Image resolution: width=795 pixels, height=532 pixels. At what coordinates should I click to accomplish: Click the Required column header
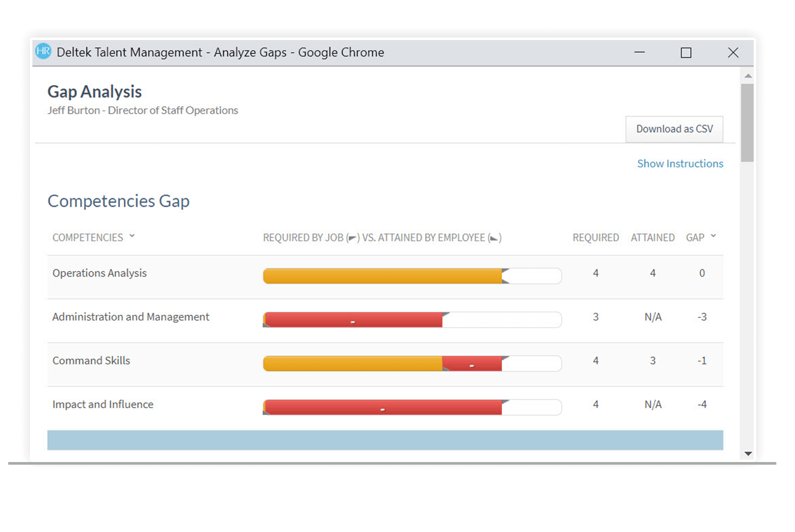[x=595, y=236]
